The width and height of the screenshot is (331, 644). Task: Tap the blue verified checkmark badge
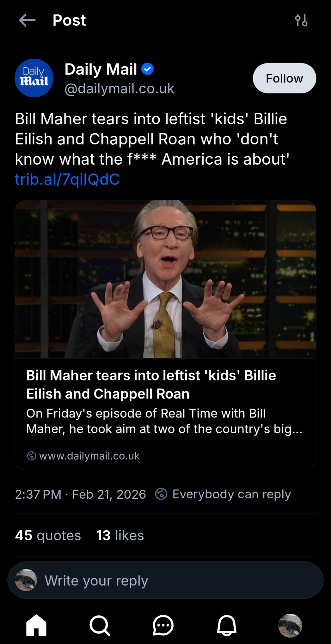click(x=147, y=69)
